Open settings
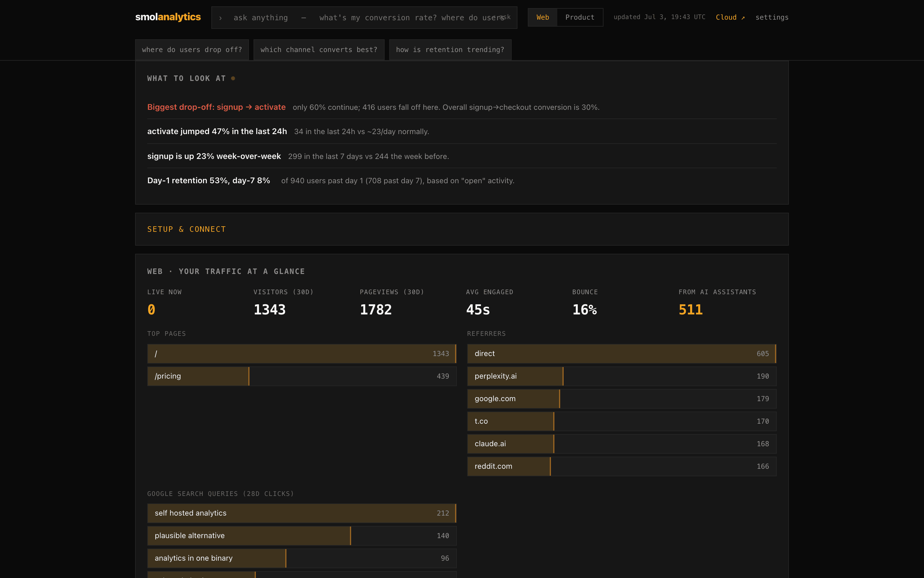Viewport: 924px width, 578px height. (x=772, y=17)
